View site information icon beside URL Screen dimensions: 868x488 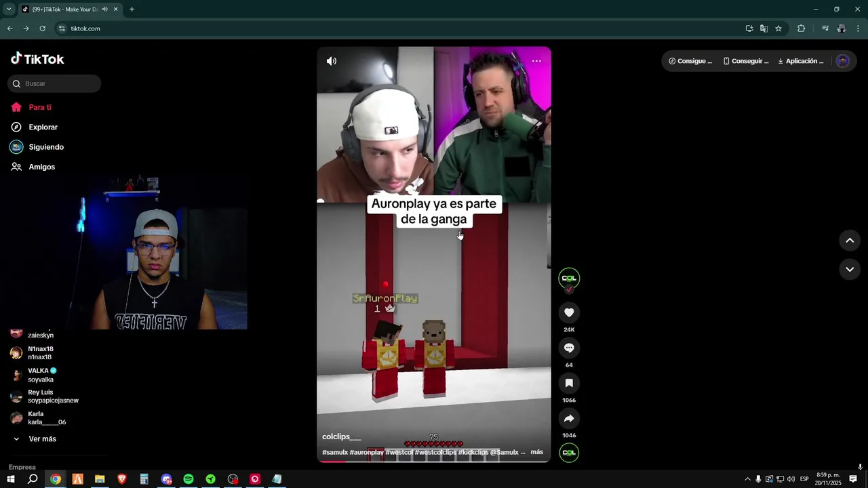coord(62,28)
